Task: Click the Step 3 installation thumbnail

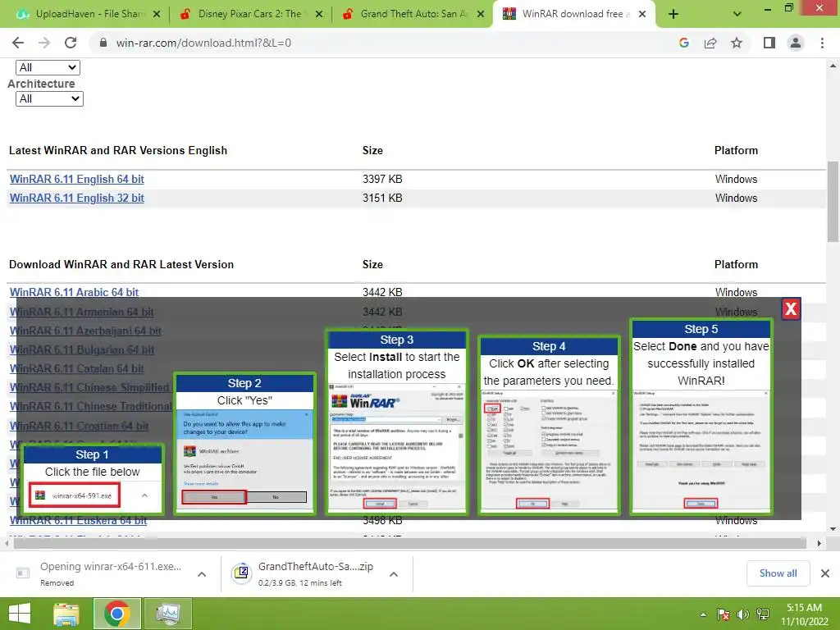Action: point(396,422)
